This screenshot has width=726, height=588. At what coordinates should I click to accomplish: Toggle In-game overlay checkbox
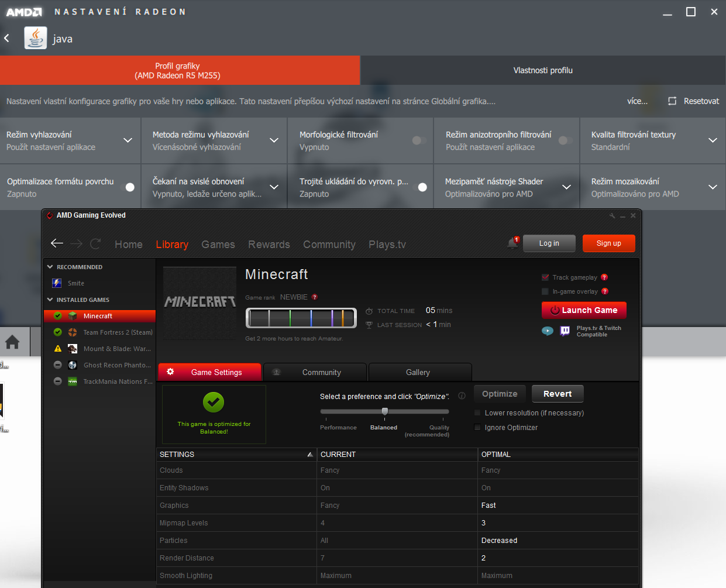[x=545, y=291]
